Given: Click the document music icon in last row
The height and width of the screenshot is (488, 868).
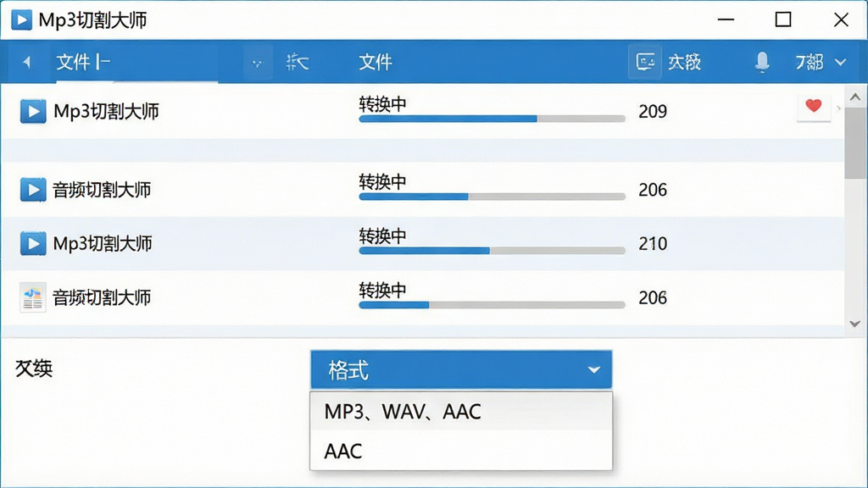Looking at the screenshot, I should [33, 297].
